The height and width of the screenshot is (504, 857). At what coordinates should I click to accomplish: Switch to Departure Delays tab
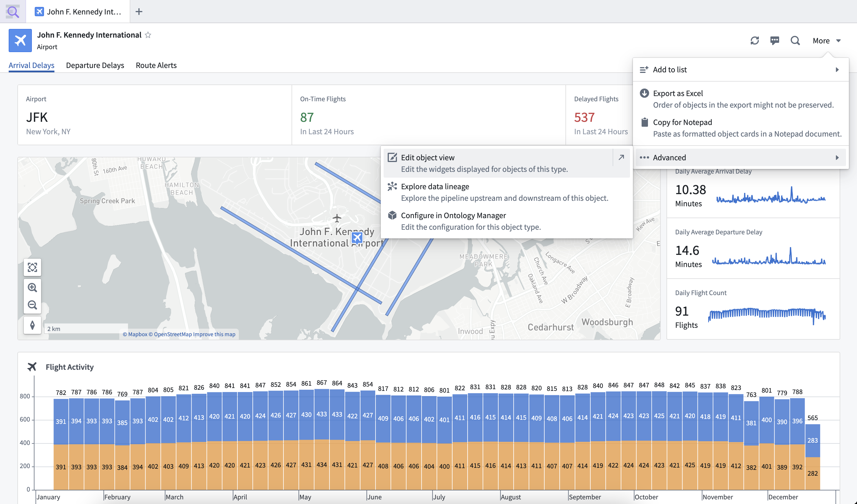pos(95,65)
